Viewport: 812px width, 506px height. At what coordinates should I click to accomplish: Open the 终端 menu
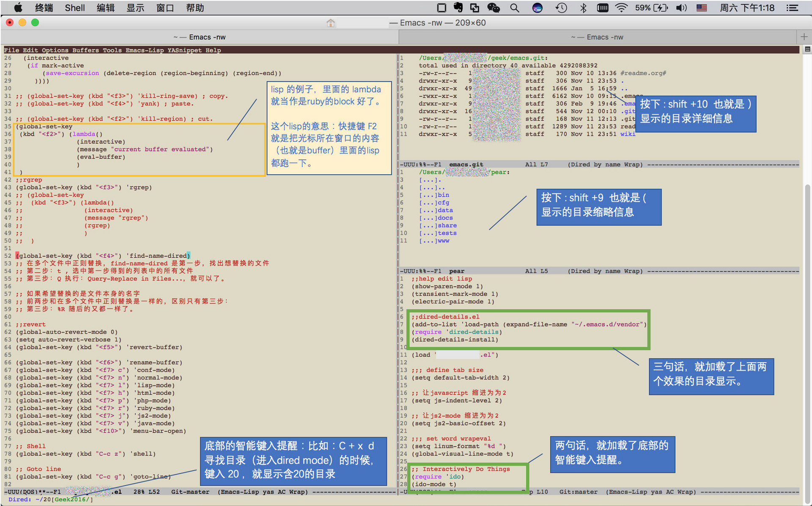pos(44,8)
